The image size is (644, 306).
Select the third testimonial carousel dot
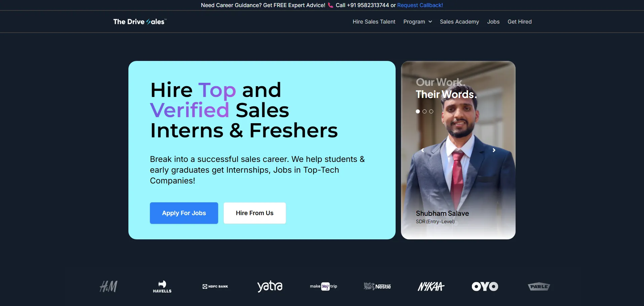tap(431, 111)
